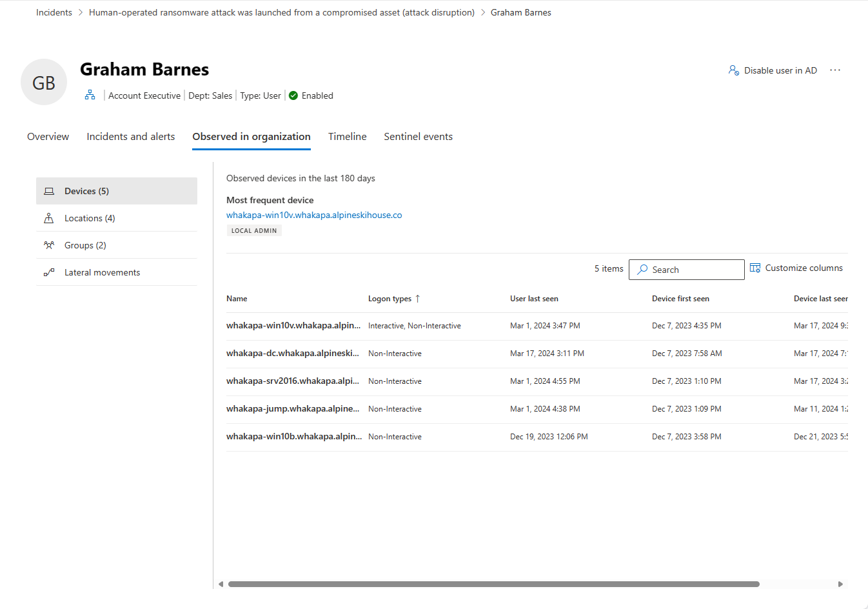Sort by the Name column header

(x=237, y=299)
